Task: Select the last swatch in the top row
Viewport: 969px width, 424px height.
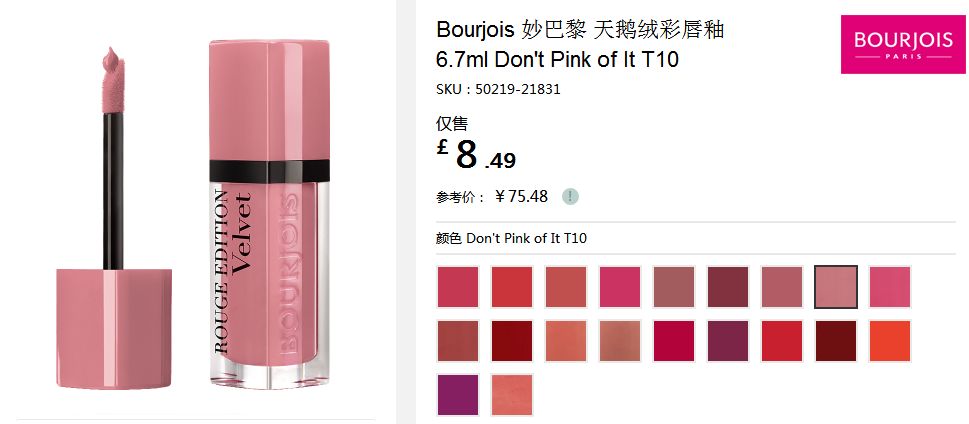Action: (x=890, y=287)
